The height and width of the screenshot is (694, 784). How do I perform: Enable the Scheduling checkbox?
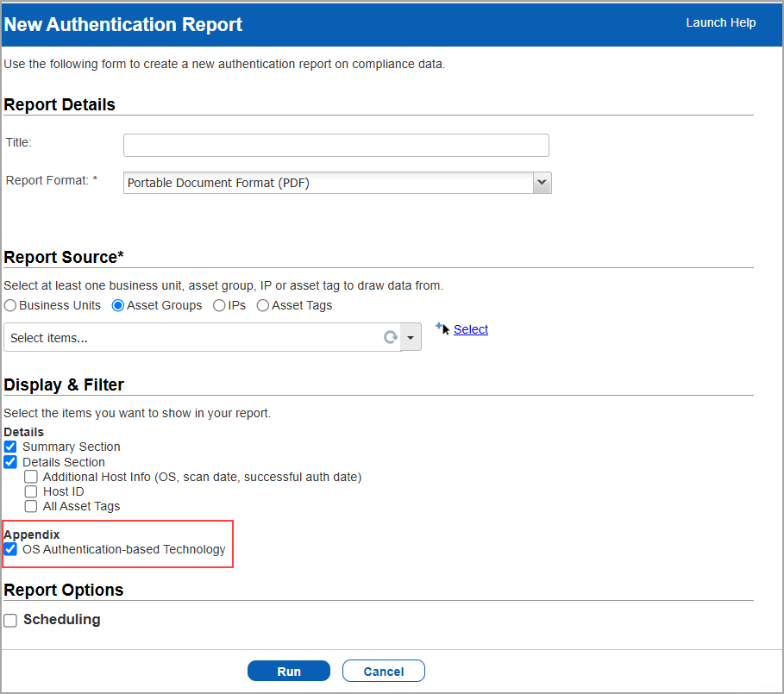click(10, 620)
